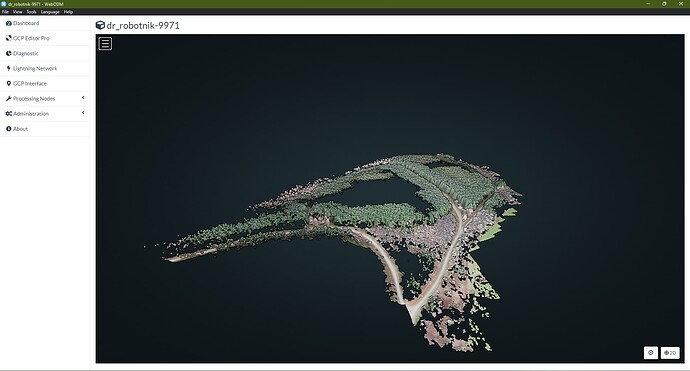Click the WebODM app icon in title bar
Screen dimensions: 690x371
4,4
